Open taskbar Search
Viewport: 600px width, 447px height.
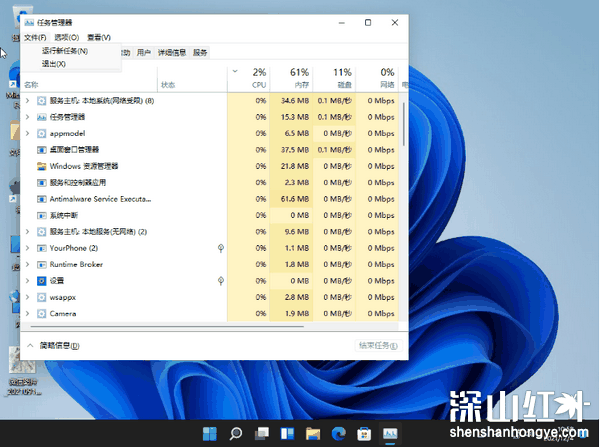(x=236, y=434)
